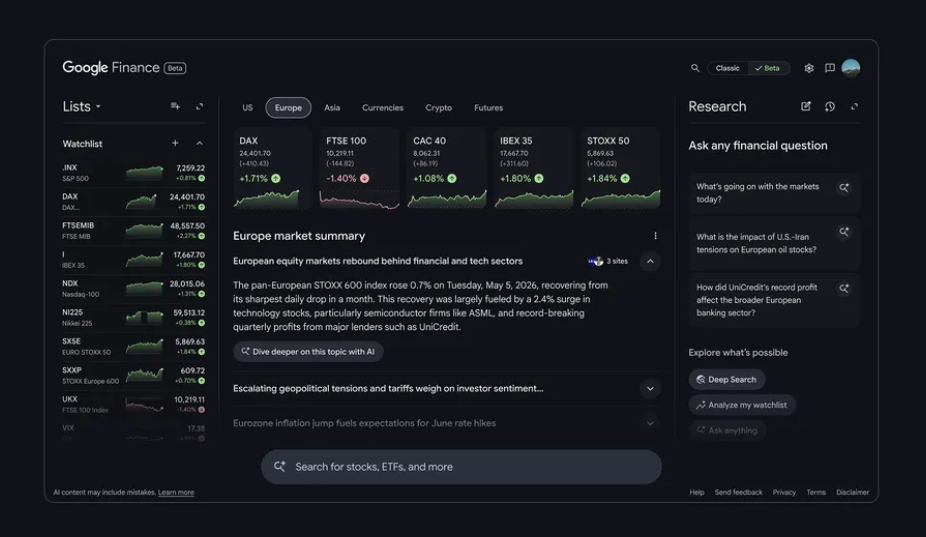Click AI search icon for U.S.-Iran tensions question

click(x=844, y=232)
